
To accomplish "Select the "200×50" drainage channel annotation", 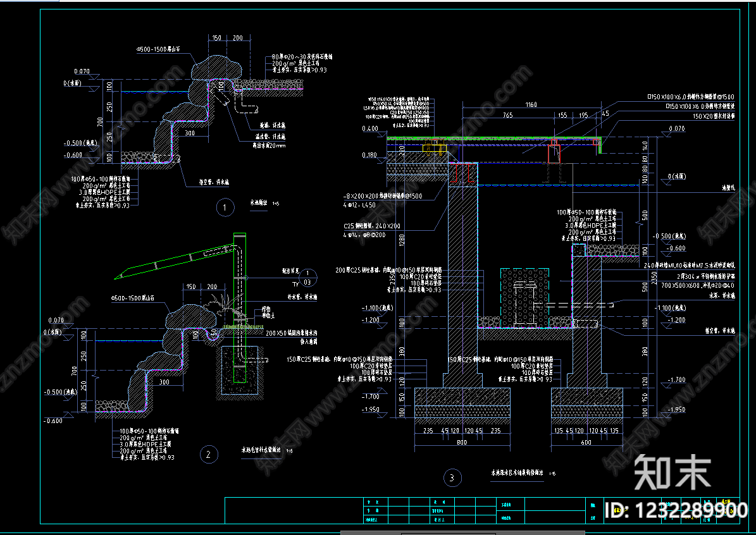I will point(291,333).
